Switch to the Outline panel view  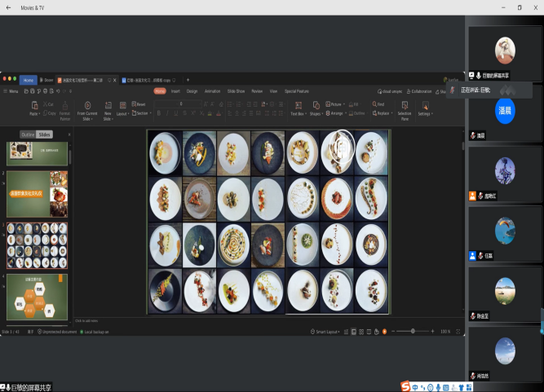click(28, 134)
